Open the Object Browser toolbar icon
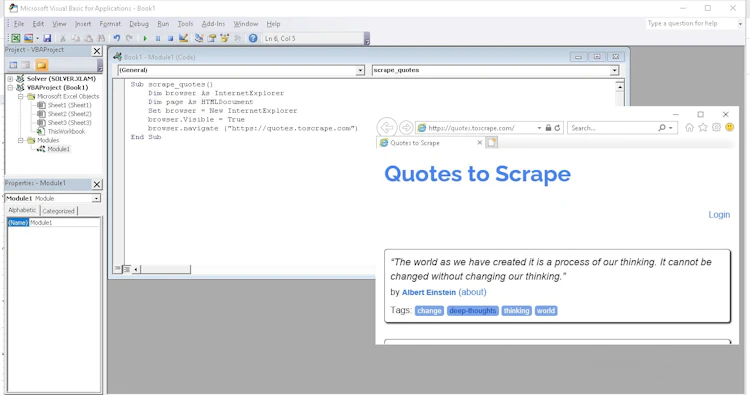Viewport: 750px width, 395px height. (224, 38)
